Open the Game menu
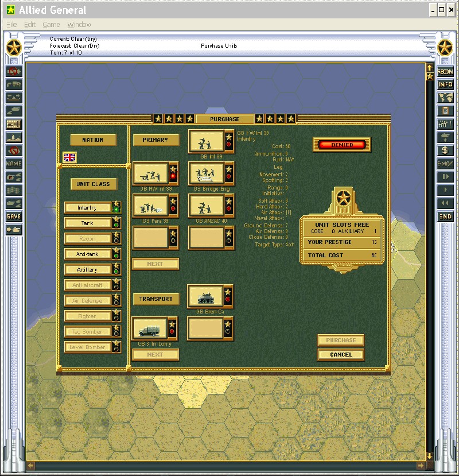The image size is (459, 476). [51, 25]
